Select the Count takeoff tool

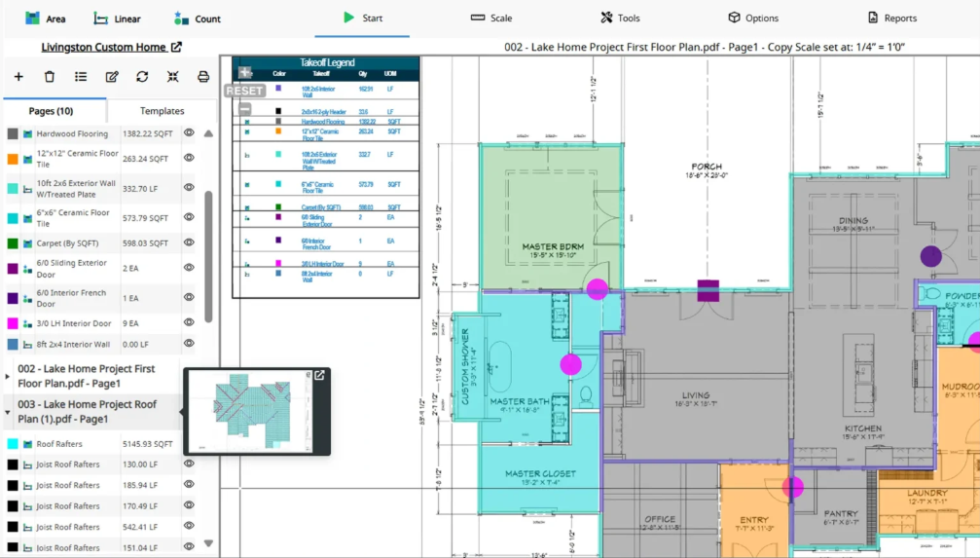pyautogui.click(x=197, y=19)
